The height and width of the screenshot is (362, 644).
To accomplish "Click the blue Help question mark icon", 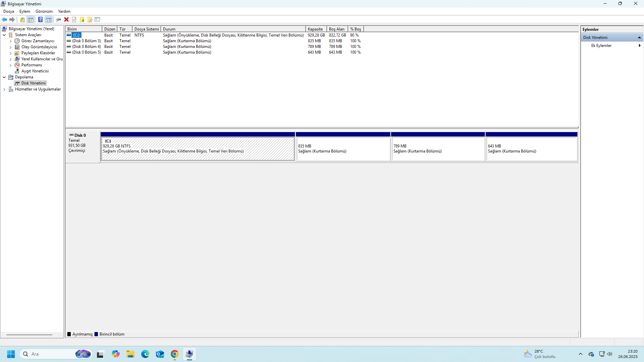I will point(40,19).
